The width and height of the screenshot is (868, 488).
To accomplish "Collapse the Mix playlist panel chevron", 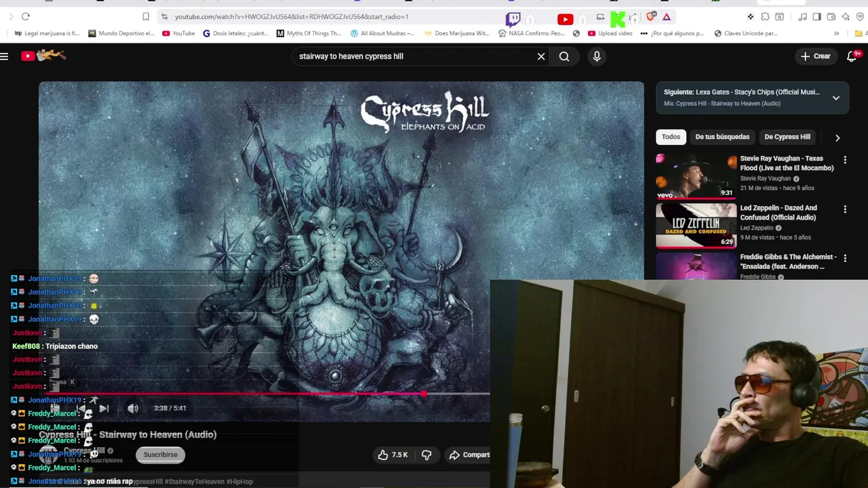I will (836, 98).
